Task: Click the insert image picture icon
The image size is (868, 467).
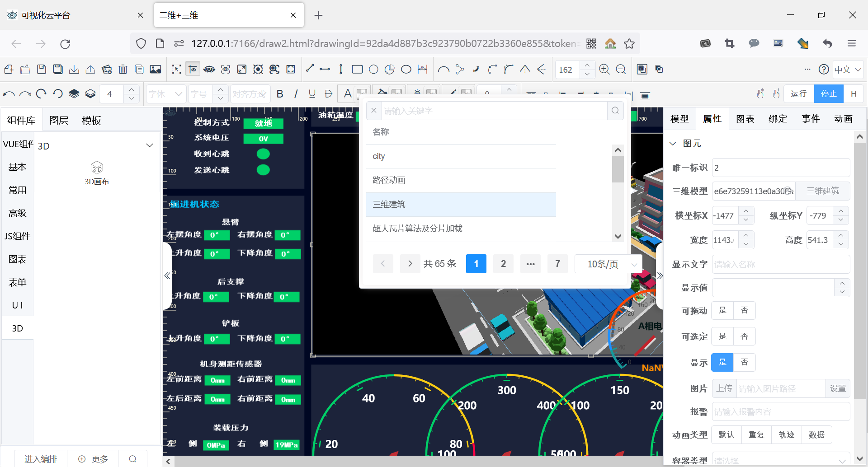Action: (x=156, y=69)
